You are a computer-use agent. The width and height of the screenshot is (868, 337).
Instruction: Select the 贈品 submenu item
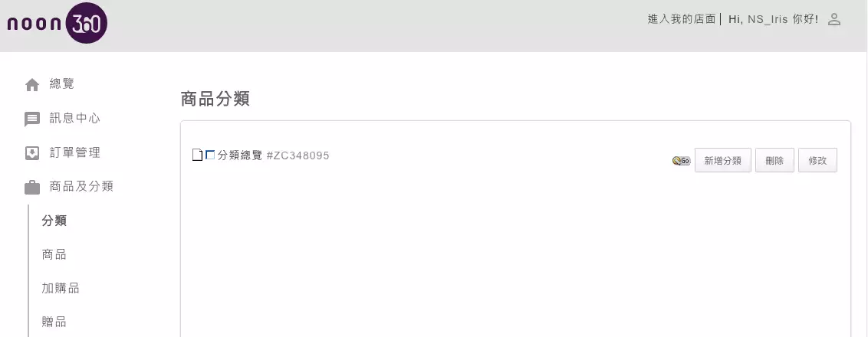coord(54,322)
